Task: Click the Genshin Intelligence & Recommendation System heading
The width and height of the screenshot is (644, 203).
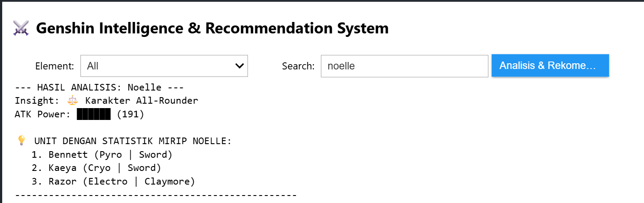Action: click(x=212, y=28)
